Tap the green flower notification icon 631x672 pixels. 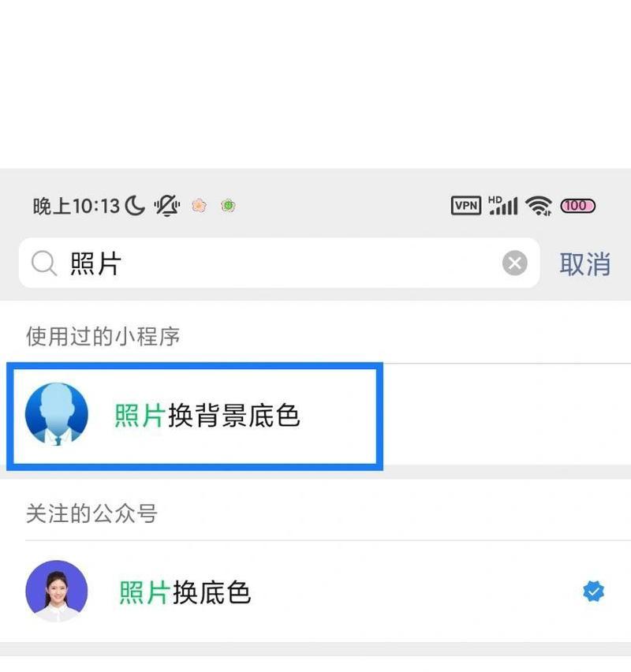(228, 206)
